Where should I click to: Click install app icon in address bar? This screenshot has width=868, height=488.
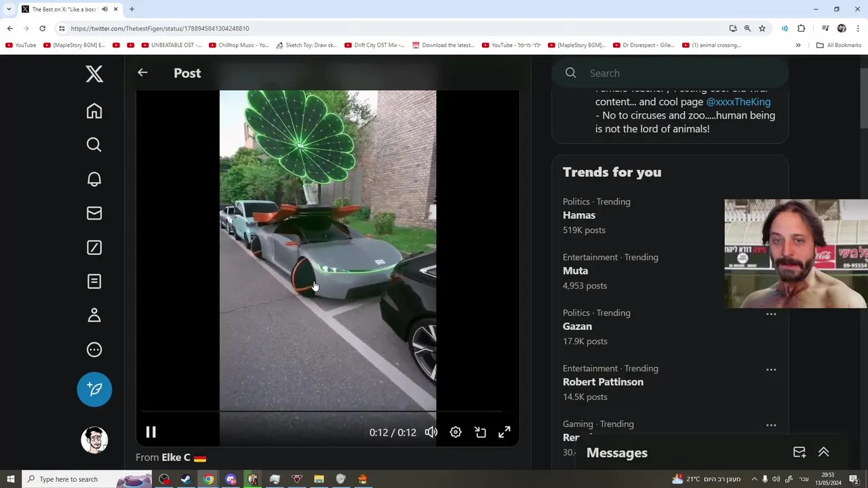(x=733, y=28)
